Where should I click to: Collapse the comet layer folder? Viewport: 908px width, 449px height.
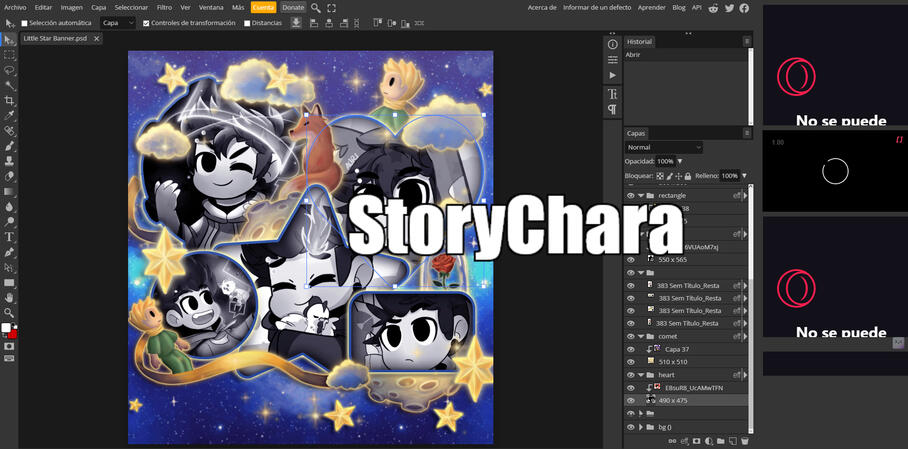tap(641, 337)
